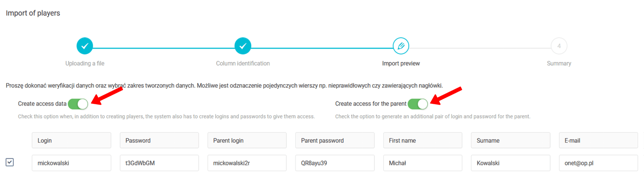
Task: Click the Import preview pencil step icon
Action: click(x=401, y=46)
